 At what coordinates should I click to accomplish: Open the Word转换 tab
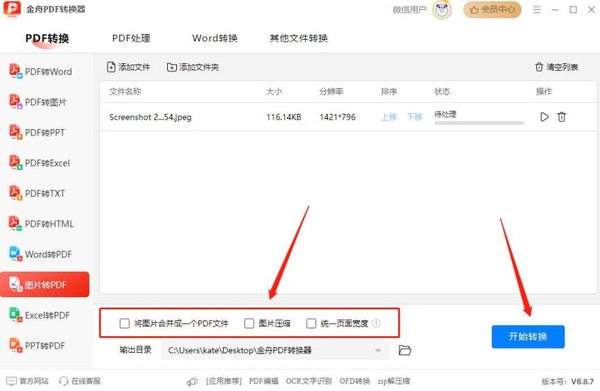tap(215, 38)
